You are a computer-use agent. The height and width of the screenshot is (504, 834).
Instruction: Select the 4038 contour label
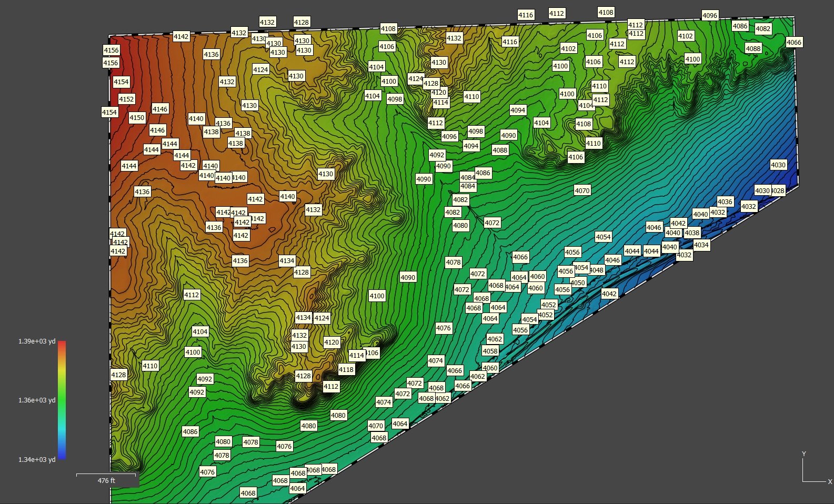[x=692, y=233]
